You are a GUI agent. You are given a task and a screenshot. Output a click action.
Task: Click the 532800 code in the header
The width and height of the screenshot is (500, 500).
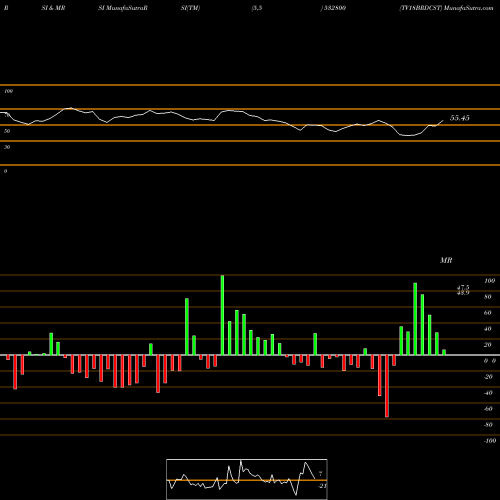(x=334, y=8)
